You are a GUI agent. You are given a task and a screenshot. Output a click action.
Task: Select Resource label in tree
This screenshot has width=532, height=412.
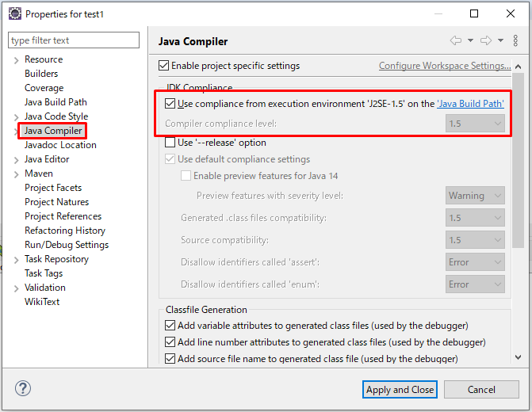(44, 59)
